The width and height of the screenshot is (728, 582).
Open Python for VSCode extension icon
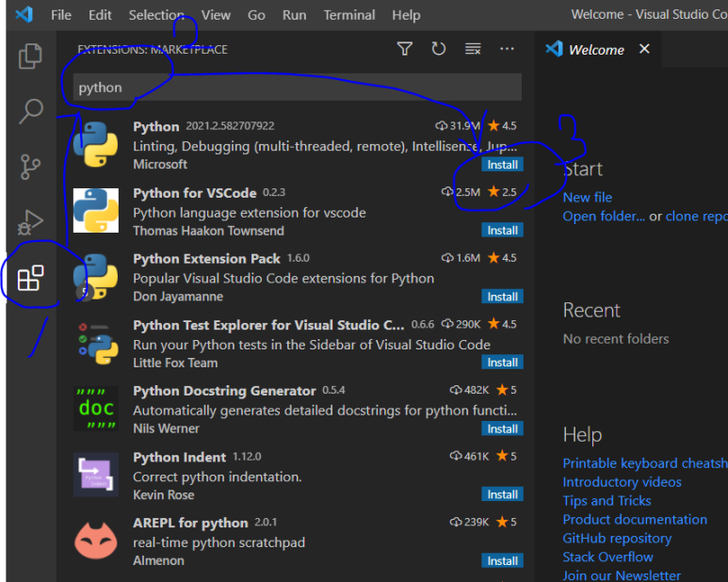96,210
